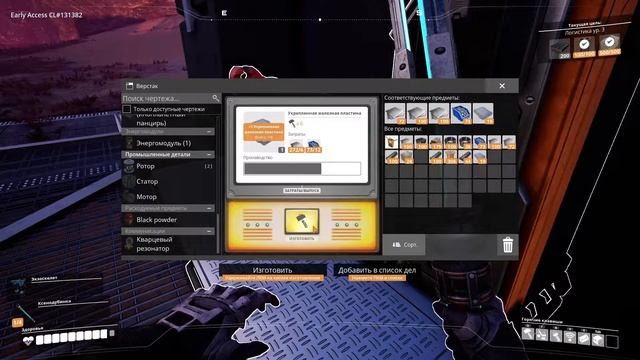Click the trash can icon in inventory panel

point(507,245)
